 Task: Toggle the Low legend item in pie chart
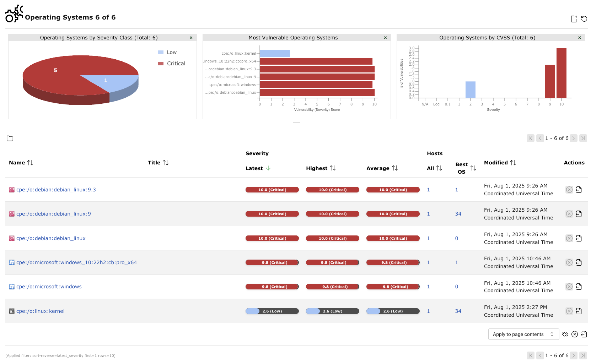167,52
